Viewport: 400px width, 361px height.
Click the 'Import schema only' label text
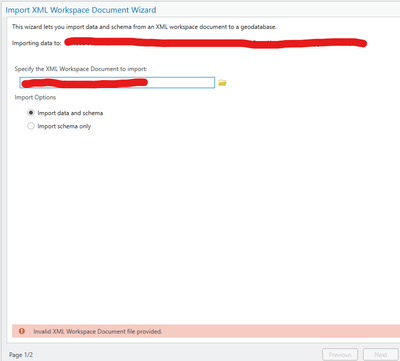(x=64, y=126)
